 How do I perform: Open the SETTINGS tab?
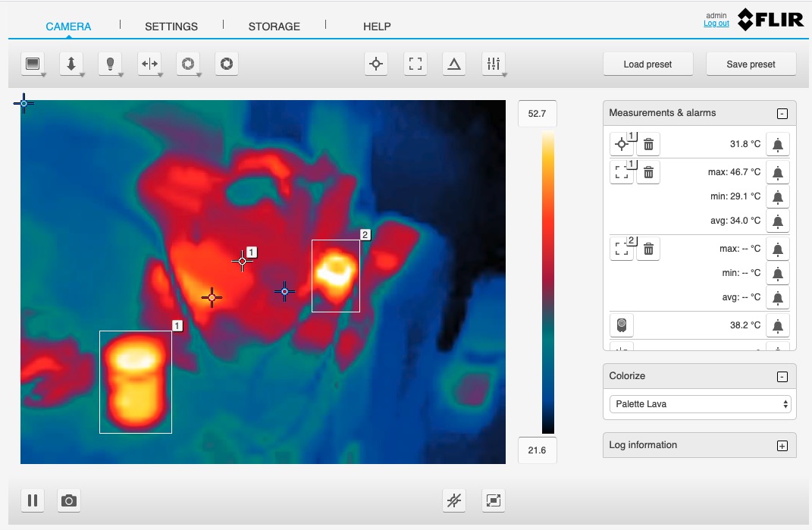click(171, 26)
